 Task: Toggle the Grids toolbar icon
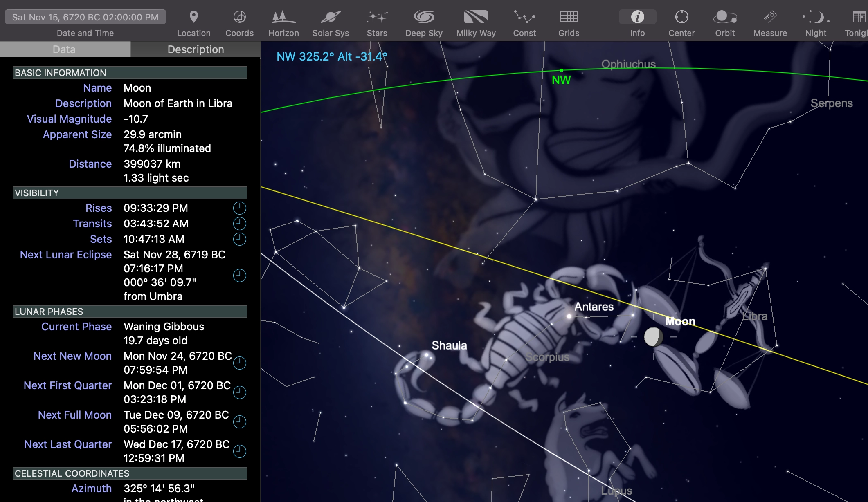pyautogui.click(x=569, y=17)
